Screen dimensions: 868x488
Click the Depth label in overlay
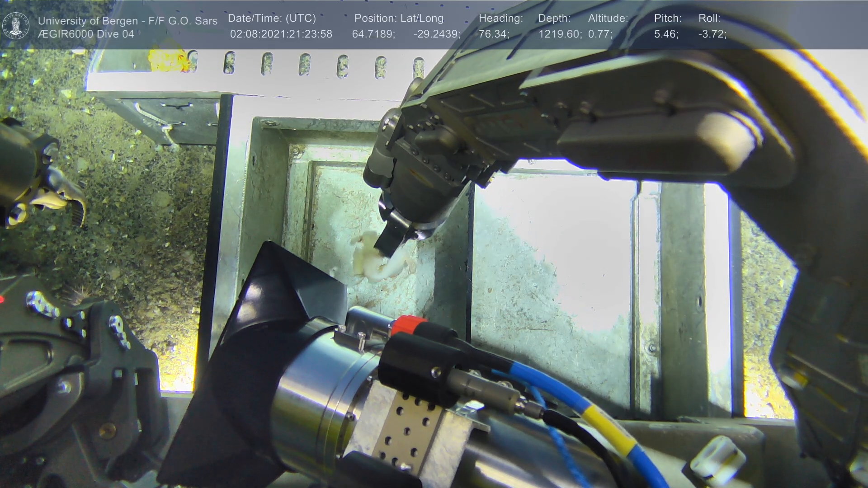pyautogui.click(x=554, y=19)
